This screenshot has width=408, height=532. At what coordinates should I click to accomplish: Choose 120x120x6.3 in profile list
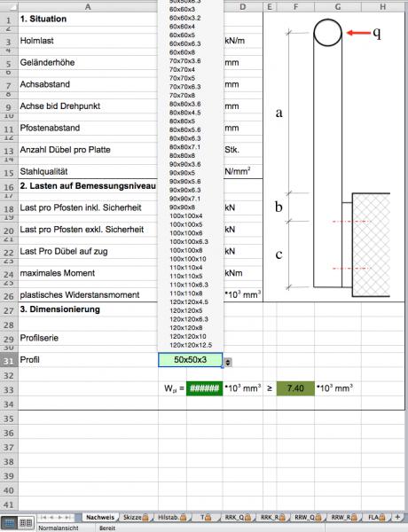(189, 319)
